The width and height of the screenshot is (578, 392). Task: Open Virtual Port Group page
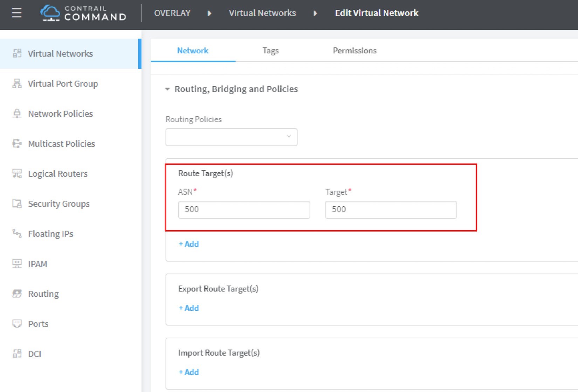[63, 83]
